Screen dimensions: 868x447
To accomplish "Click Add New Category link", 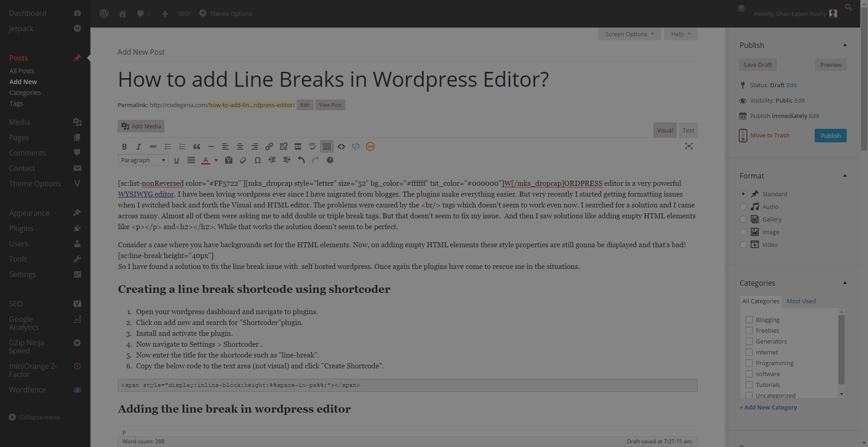I will point(768,407).
